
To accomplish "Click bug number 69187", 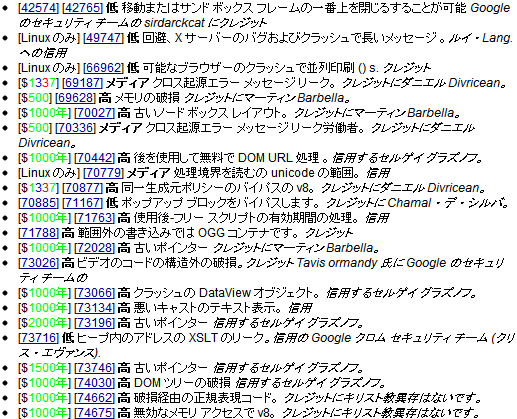I will (82, 83).
